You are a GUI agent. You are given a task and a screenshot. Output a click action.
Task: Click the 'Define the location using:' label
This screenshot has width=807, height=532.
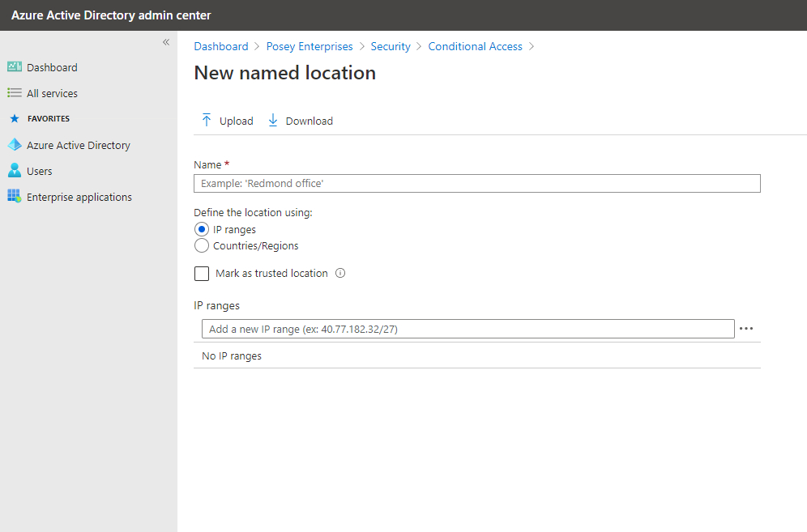[x=253, y=212]
